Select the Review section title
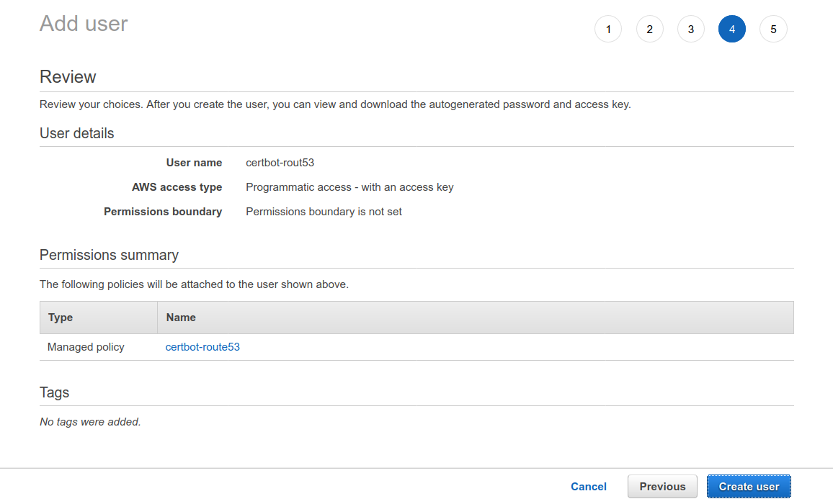The height and width of the screenshot is (504, 833). point(68,76)
